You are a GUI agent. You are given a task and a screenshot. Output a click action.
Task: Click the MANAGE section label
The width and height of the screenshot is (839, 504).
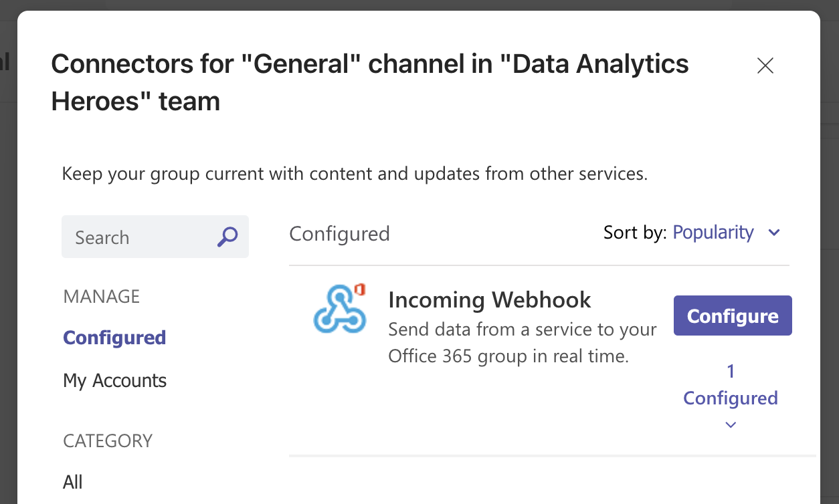click(x=102, y=296)
